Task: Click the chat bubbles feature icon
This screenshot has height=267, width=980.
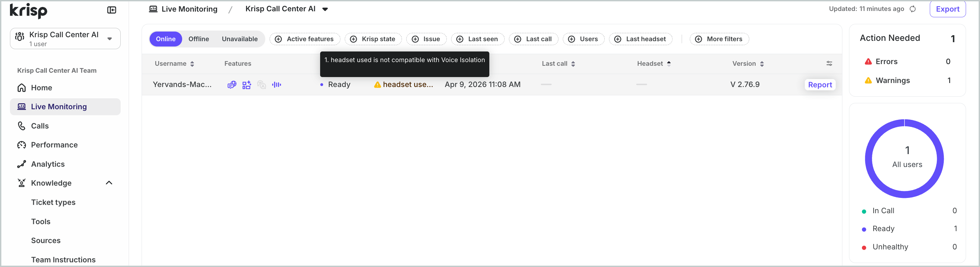Action: [232, 85]
